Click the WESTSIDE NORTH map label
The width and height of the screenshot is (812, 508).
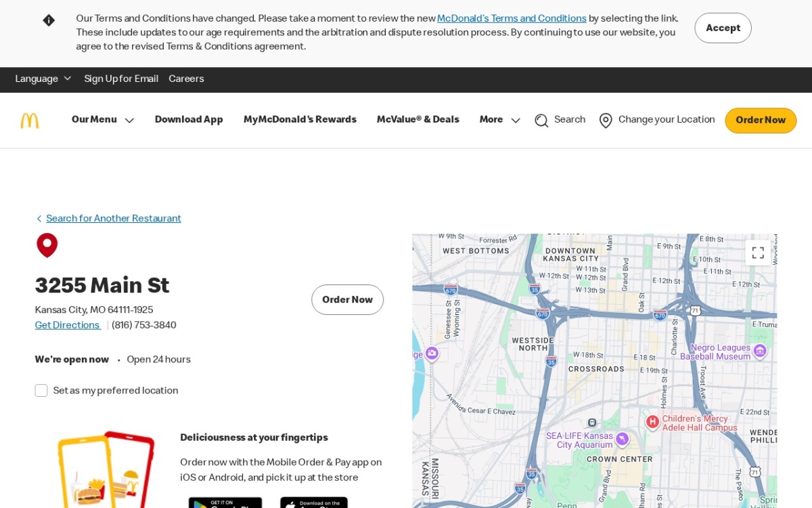[x=533, y=344]
